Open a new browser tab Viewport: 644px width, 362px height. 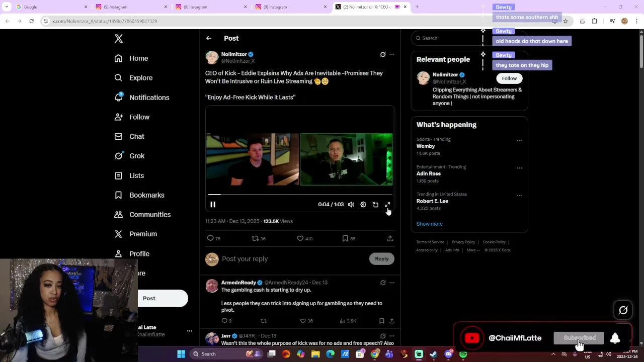coord(417,7)
